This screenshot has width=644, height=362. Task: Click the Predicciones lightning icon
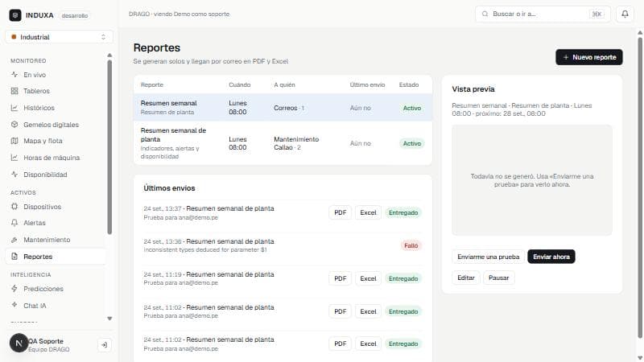(14, 289)
